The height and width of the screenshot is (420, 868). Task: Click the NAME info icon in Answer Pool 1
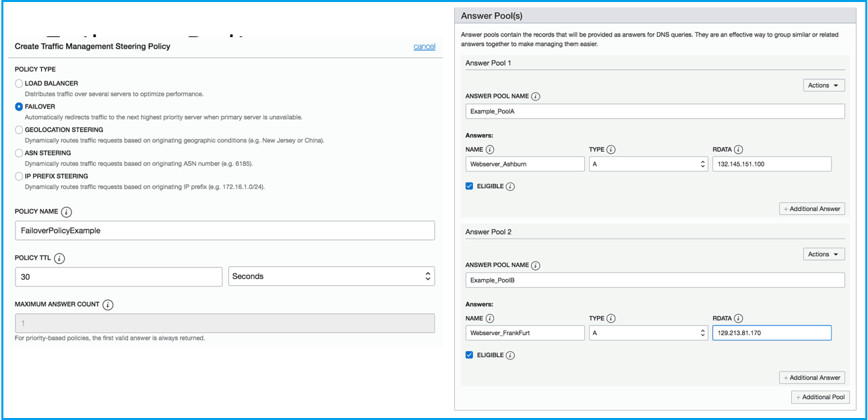tap(490, 149)
